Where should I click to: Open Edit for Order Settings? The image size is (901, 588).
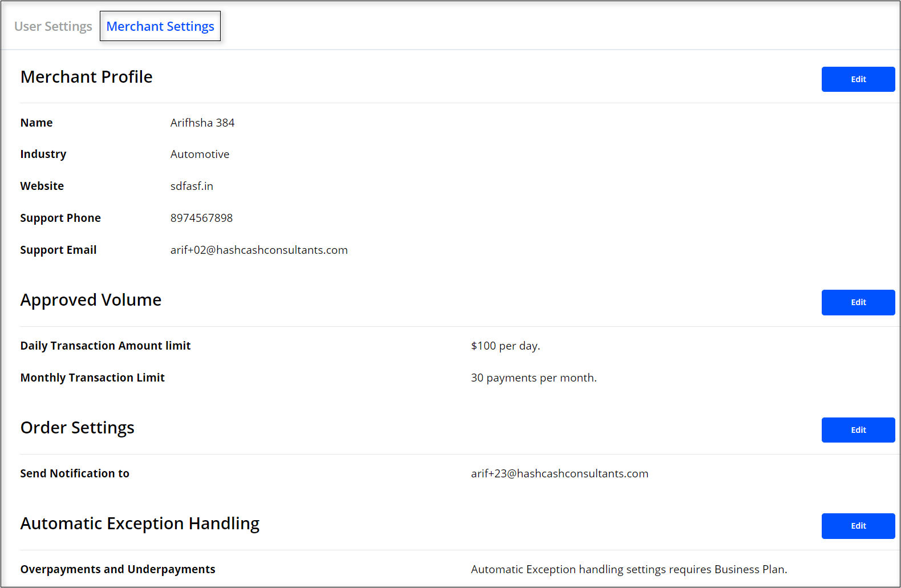[858, 430]
